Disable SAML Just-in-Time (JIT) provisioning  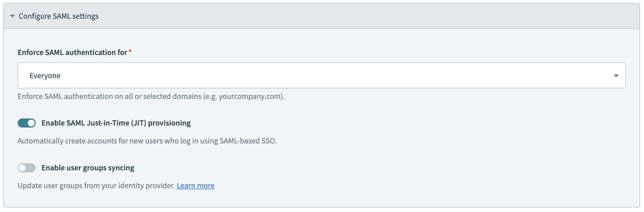point(27,123)
